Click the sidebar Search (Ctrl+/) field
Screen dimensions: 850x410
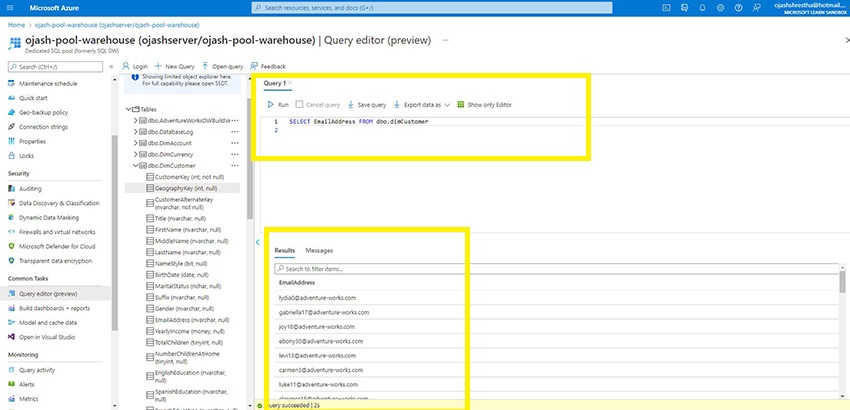click(x=55, y=67)
